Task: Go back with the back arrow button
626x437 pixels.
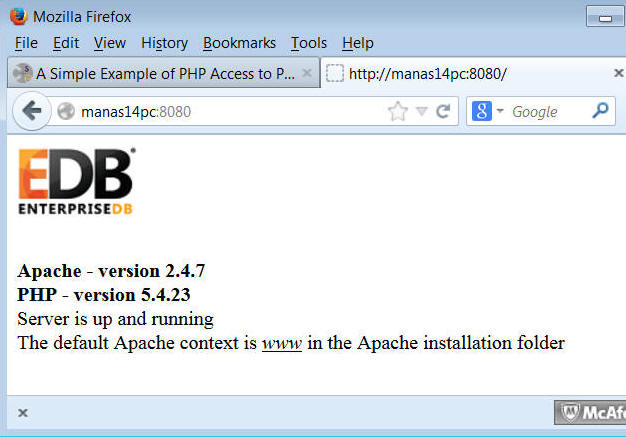Action: pyautogui.click(x=32, y=111)
